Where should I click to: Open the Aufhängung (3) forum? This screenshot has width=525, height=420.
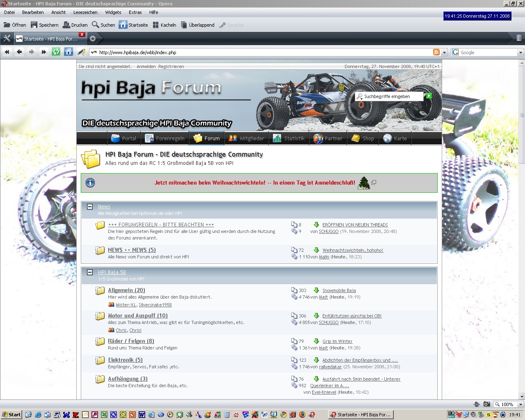[x=128, y=379]
